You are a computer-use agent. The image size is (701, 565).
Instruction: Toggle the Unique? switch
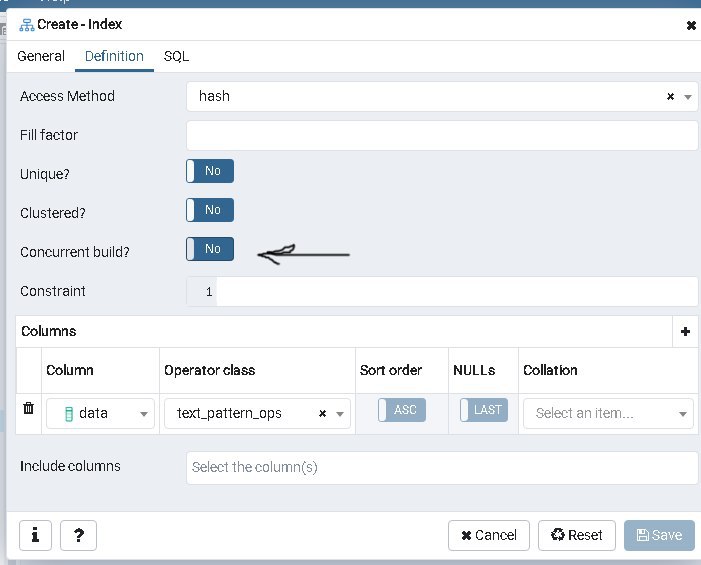[x=210, y=171]
